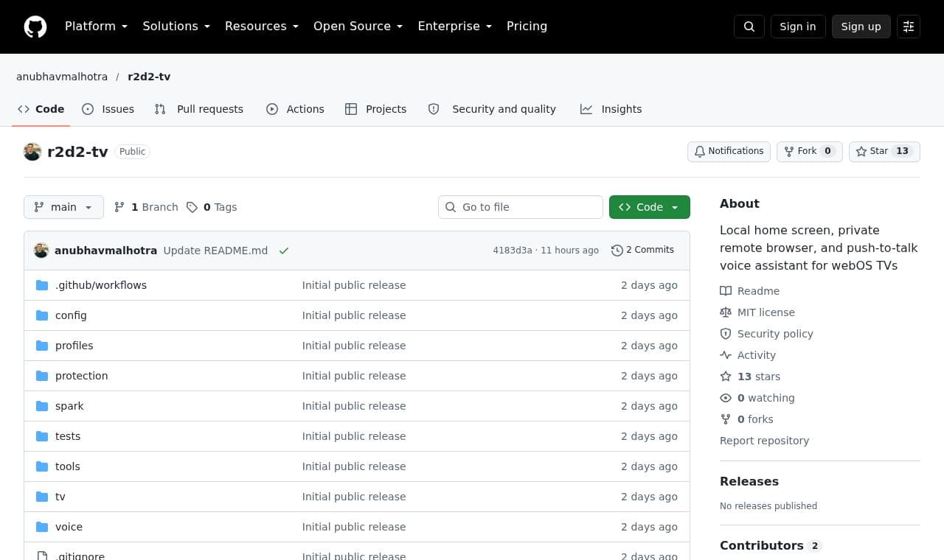
Task: Expand the Enterprise dropdown
Action: pos(454,27)
